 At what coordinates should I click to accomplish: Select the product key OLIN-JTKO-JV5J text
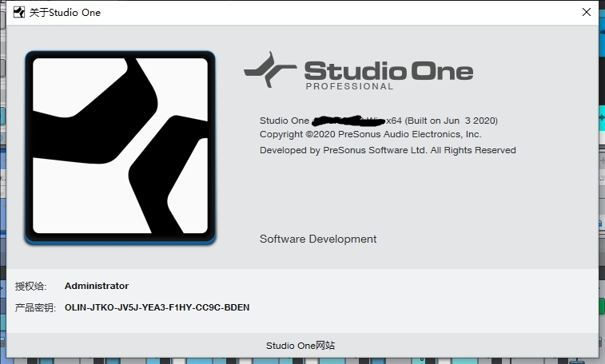coord(157,307)
